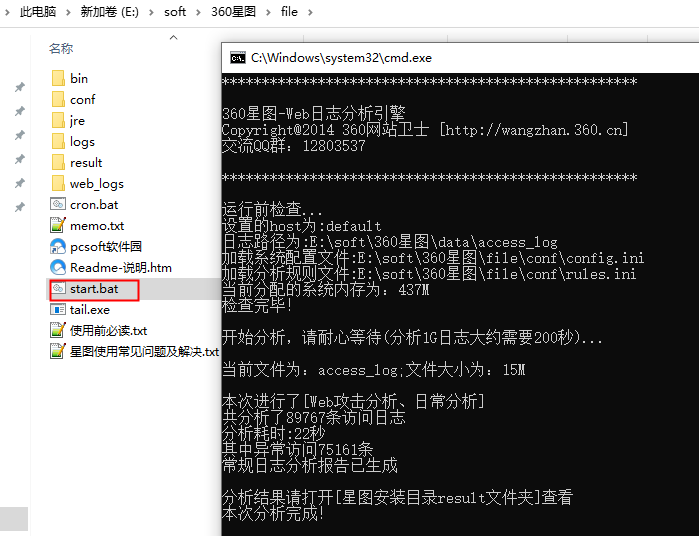Navigate to soft breadcrumb folder

tap(175, 12)
